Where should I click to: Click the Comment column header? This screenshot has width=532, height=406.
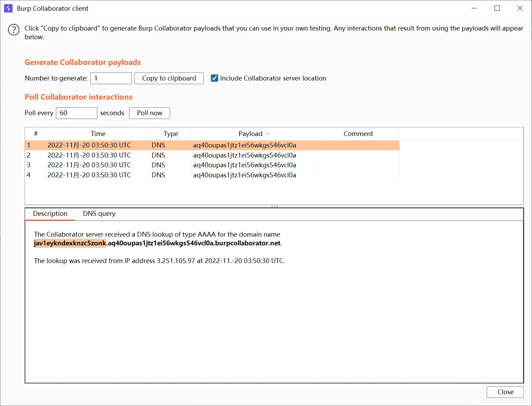point(358,134)
